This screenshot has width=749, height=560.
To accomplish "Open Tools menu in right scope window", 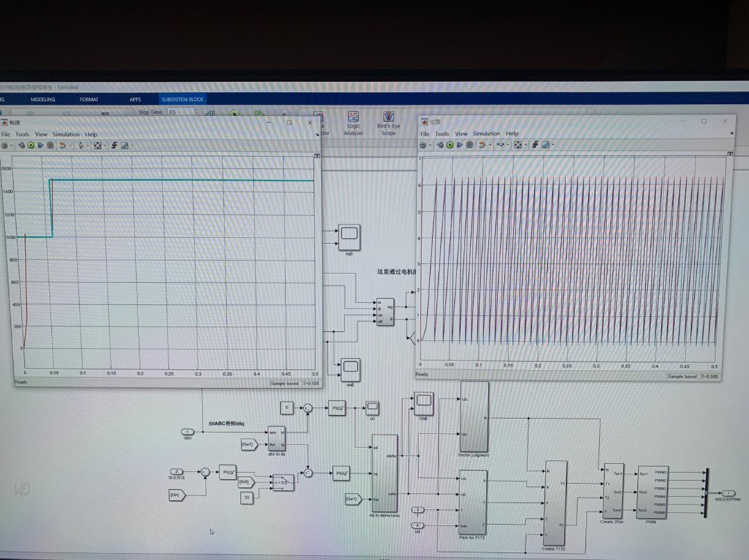I will (443, 134).
